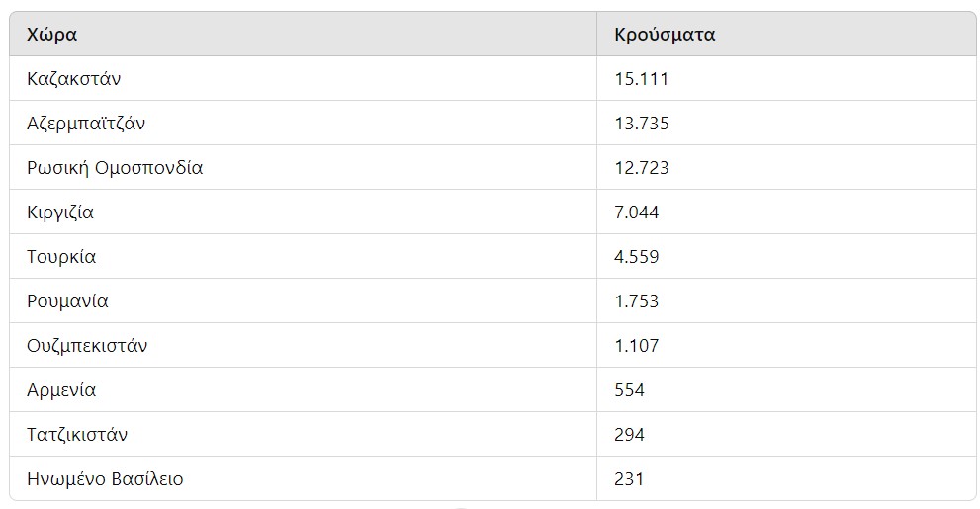Click the 4.559 cases value
The height and width of the screenshot is (509, 980).
click(x=636, y=257)
